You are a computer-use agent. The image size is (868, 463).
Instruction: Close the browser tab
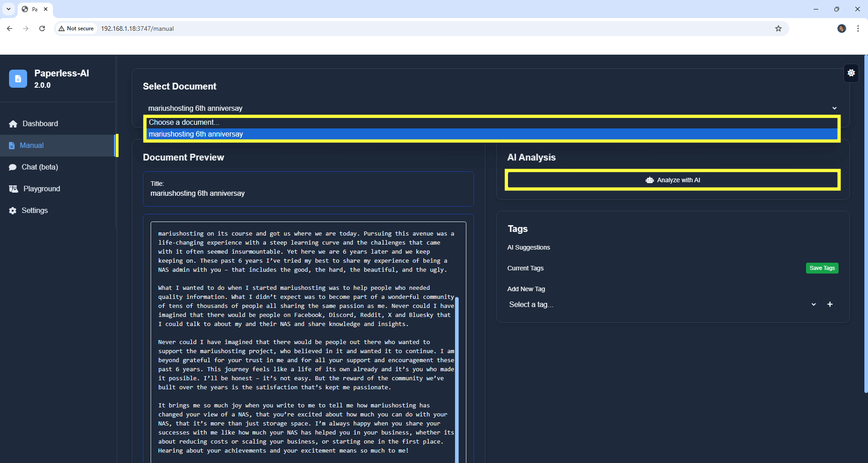[x=46, y=9]
